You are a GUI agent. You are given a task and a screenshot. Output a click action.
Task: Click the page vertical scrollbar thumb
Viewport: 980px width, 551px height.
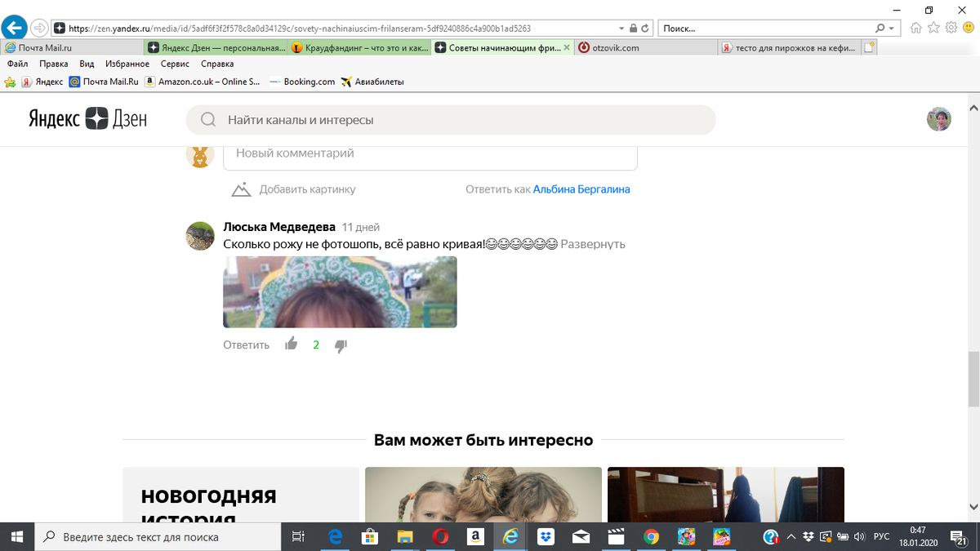[973, 380]
